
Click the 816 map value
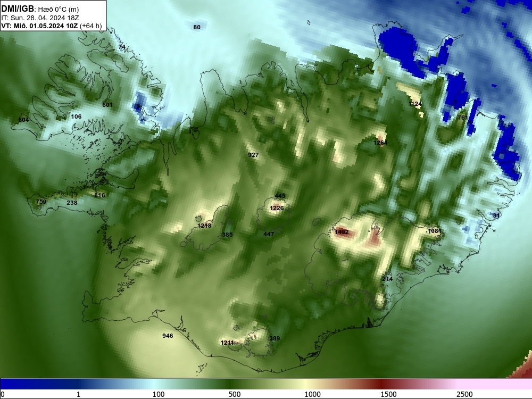click(x=99, y=195)
